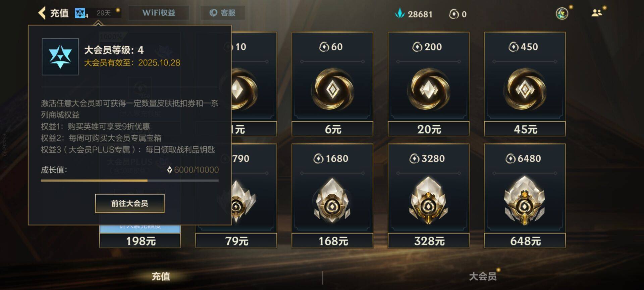644x290 pixels.
Task: Open the round profile avatar icon
Action: [x=562, y=13]
